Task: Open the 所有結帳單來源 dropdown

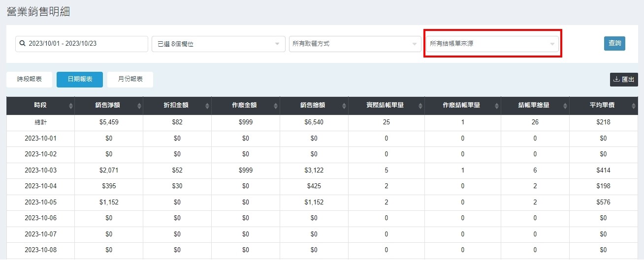Action: 492,44
